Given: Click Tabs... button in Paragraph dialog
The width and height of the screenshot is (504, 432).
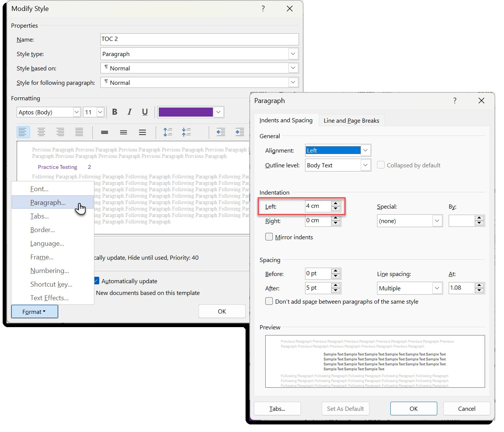Looking at the screenshot, I should (277, 409).
